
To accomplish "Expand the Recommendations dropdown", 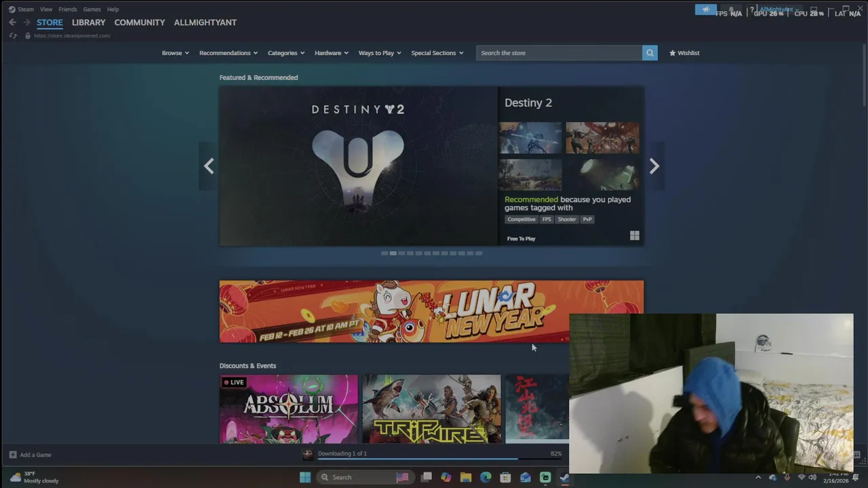I will click(229, 53).
